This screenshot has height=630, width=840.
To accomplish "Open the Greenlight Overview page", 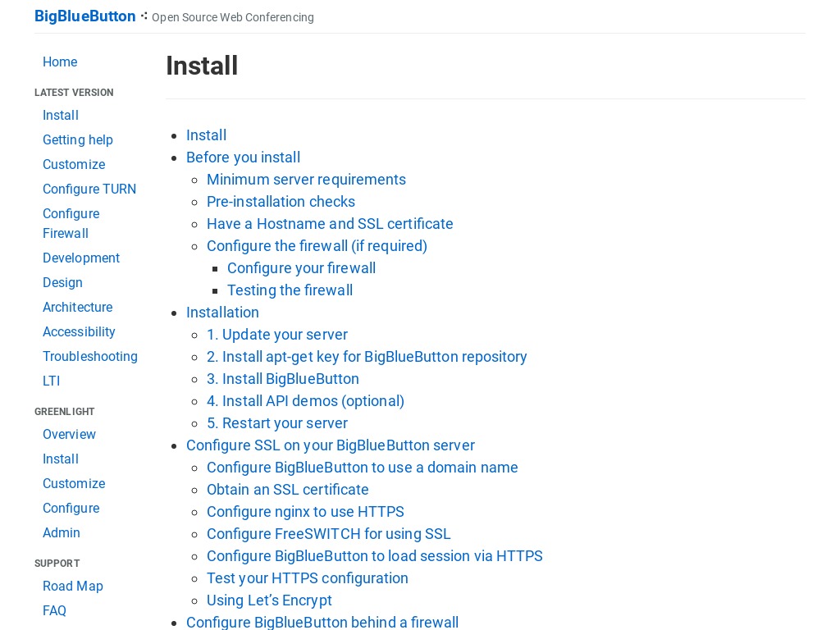I will pos(69,435).
